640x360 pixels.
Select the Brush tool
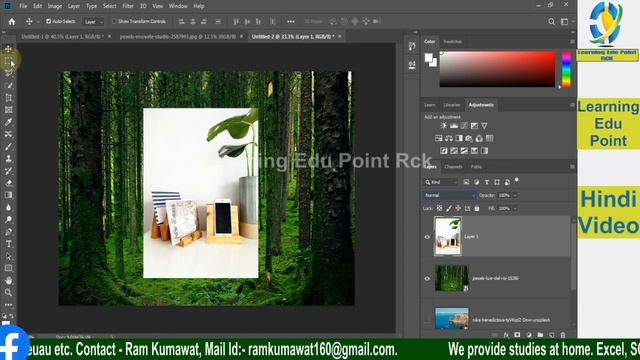coord(8,147)
